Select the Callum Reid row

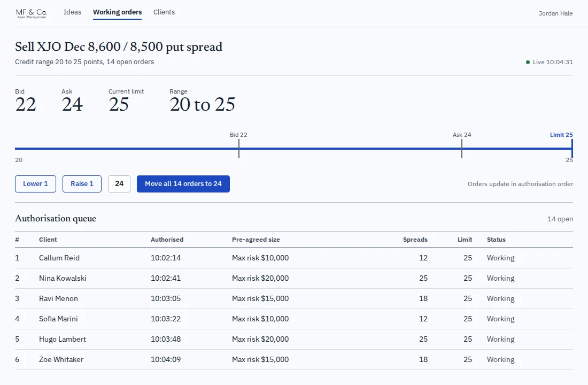294,258
